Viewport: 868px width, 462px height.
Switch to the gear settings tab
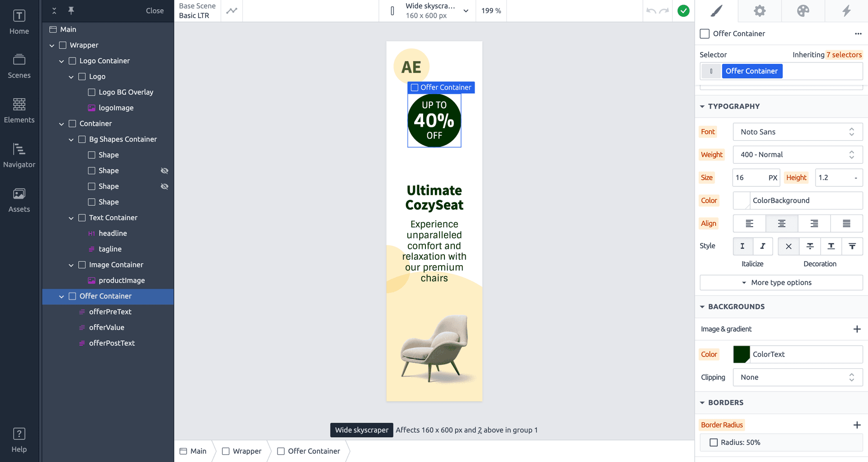tap(759, 11)
